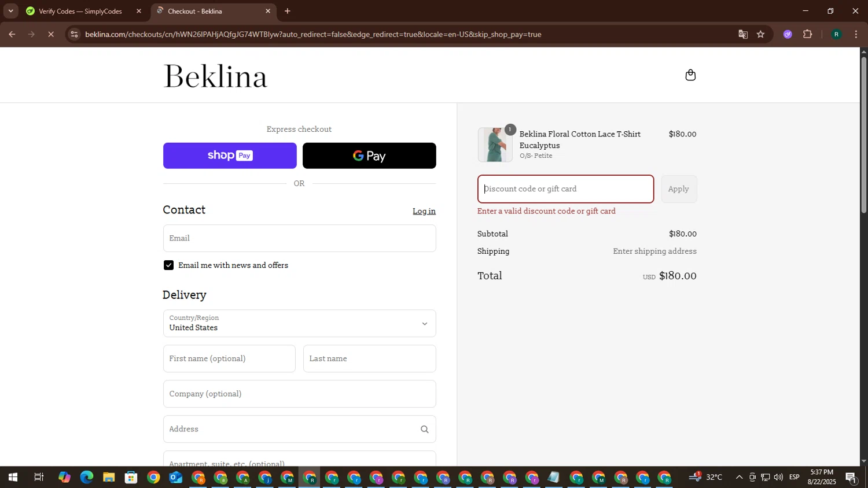Click the Company (optional) field
The image size is (868, 488).
coord(299,394)
